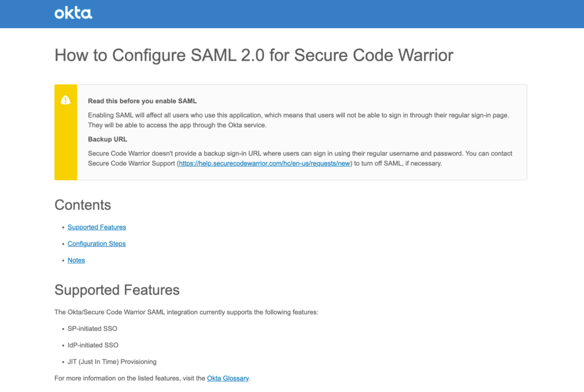Click the 'Enabling SAML will affect' paragraph

pyautogui.click(x=298, y=120)
